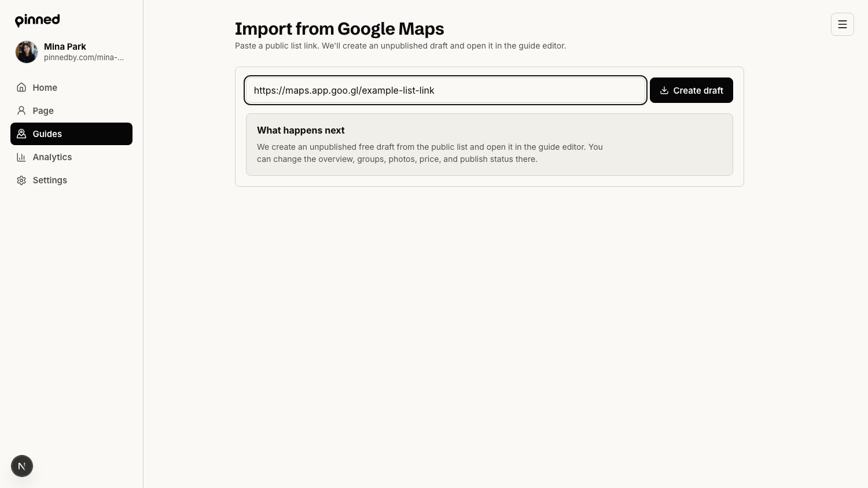Click the 'Paste a public list link' subtitle
This screenshot has width=868, height=488.
point(400,46)
